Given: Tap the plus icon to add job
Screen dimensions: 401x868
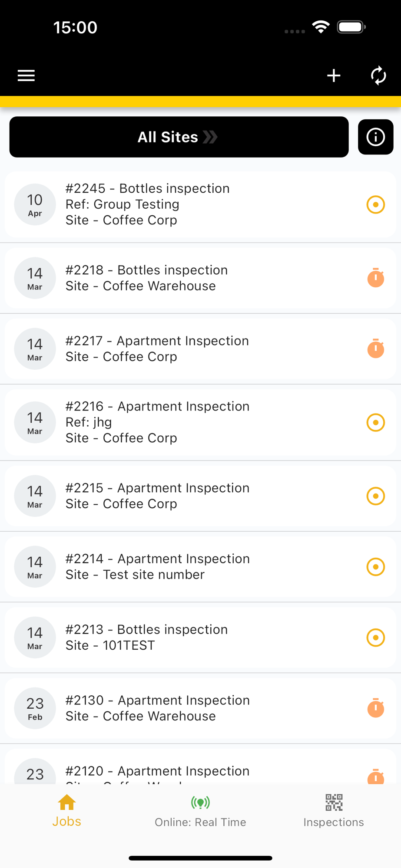Looking at the screenshot, I should pos(334,76).
